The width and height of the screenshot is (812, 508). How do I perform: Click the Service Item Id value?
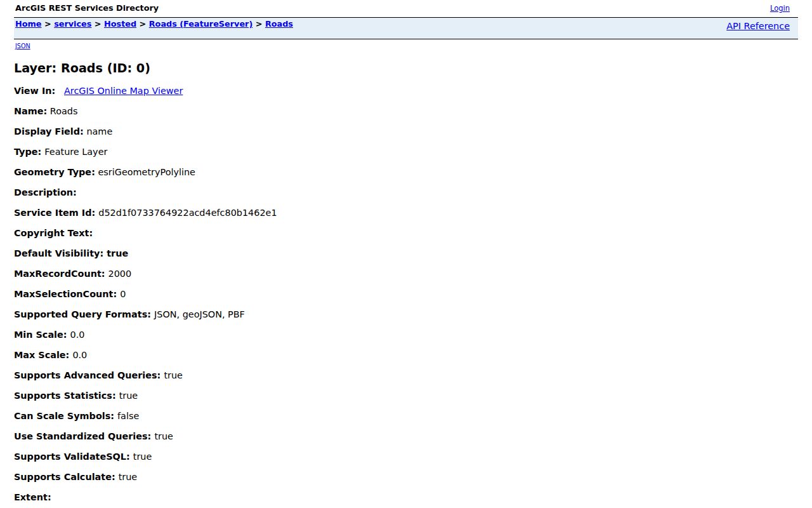187,213
